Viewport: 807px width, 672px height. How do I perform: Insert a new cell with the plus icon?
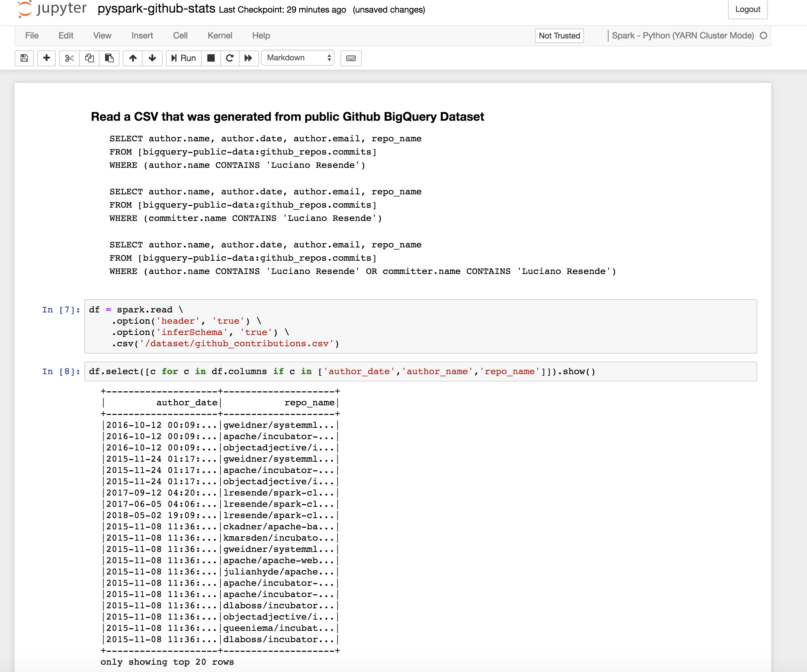tap(46, 58)
